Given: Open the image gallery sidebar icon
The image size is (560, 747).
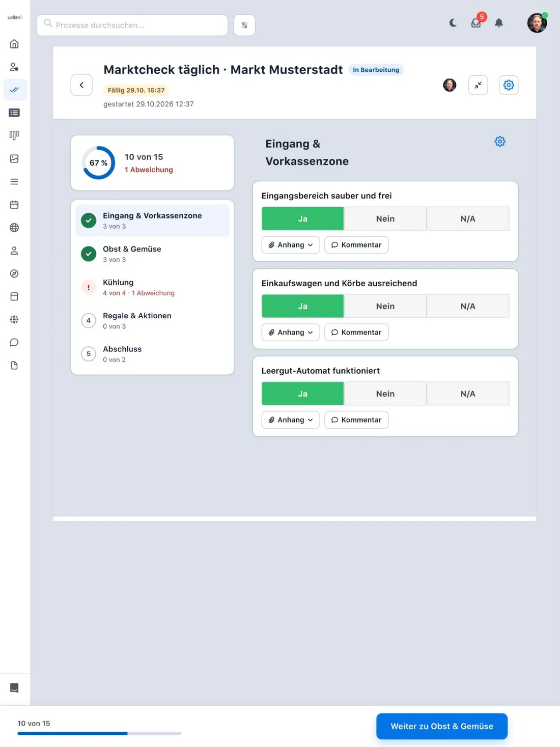Looking at the screenshot, I should (x=14, y=158).
